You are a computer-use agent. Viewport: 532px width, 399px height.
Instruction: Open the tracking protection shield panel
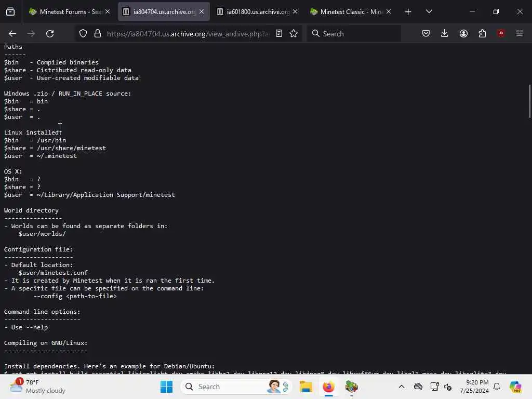click(83, 34)
